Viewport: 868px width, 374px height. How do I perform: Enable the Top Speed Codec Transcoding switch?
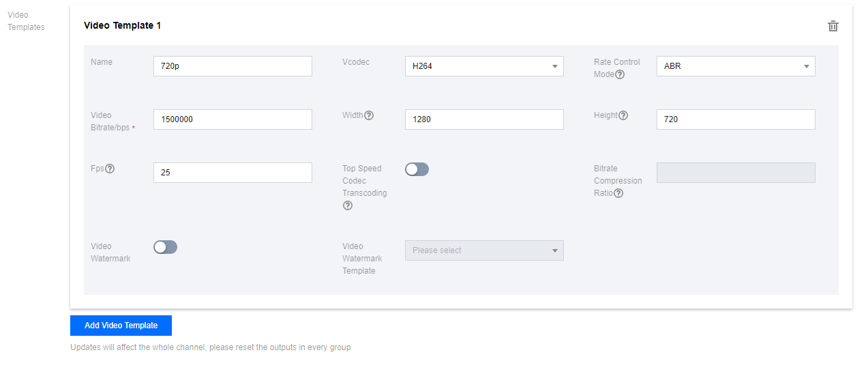tap(417, 169)
